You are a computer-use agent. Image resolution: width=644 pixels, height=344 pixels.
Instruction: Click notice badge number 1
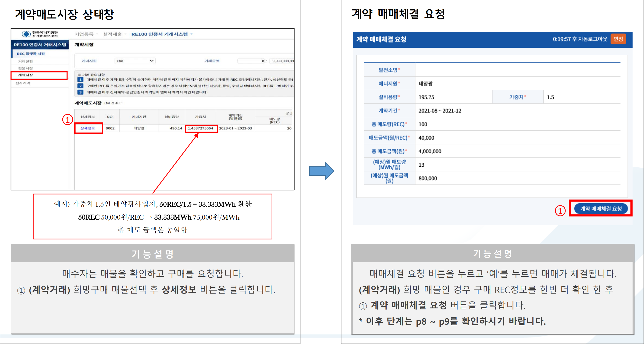tap(80, 79)
